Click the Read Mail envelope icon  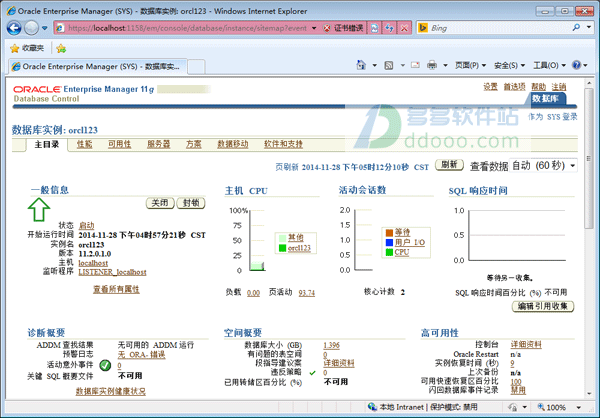coord(415,65)
